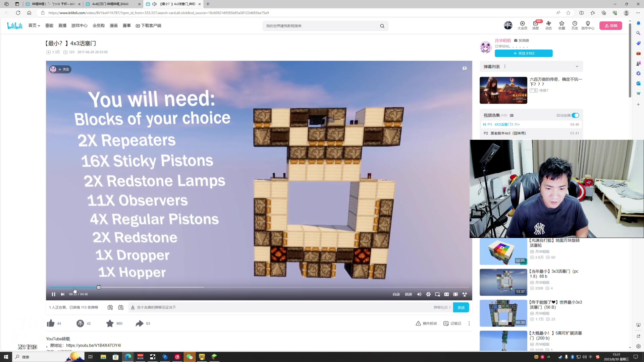Open more options beside 记笔记
The image size is (644, 362).
[x=469, y=323]
